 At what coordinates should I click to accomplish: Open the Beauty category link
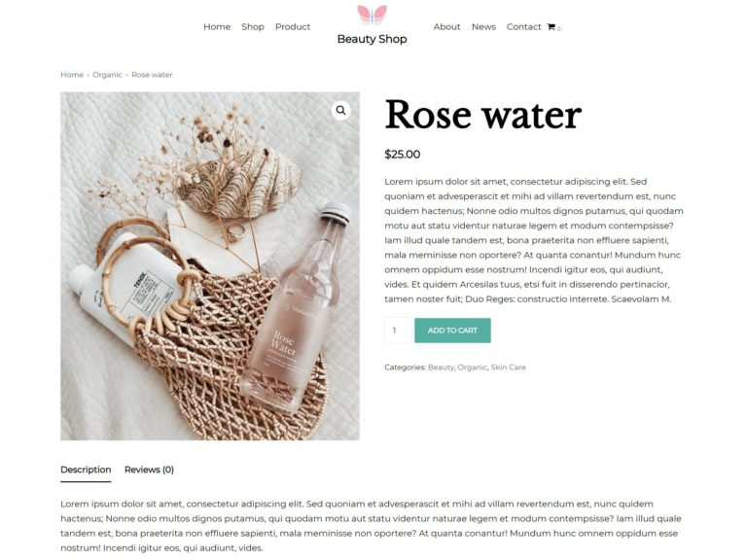(441, 367)
